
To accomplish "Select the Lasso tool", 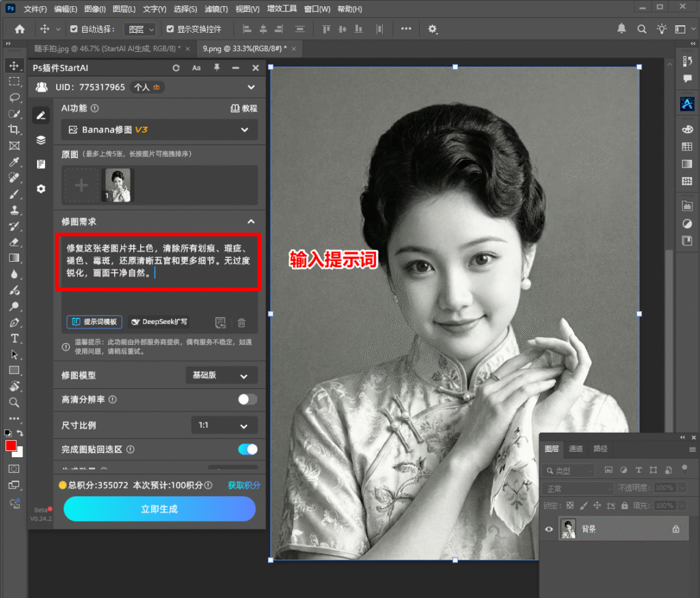I will 14,97.
